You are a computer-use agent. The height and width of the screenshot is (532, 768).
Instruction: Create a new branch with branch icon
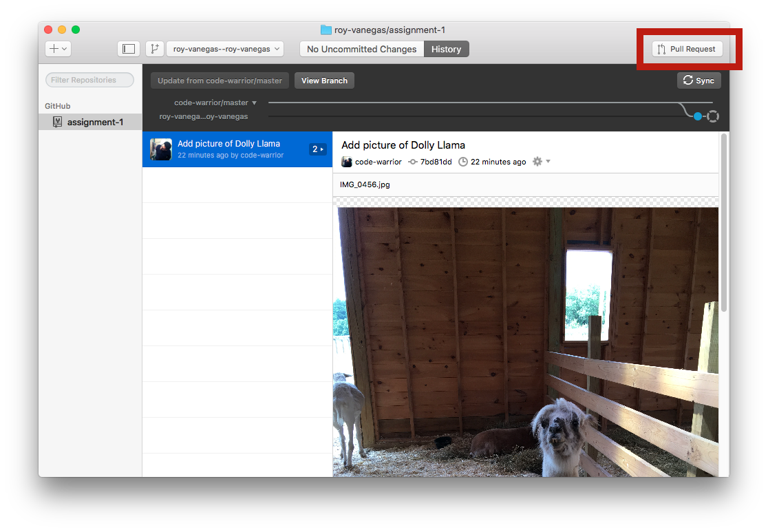point(155,49)
